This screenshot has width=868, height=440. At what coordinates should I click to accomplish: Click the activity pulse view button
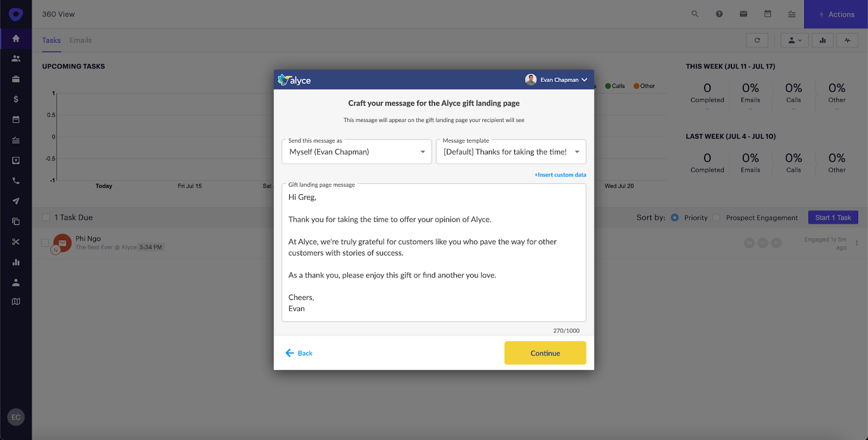tap(847, 40)
